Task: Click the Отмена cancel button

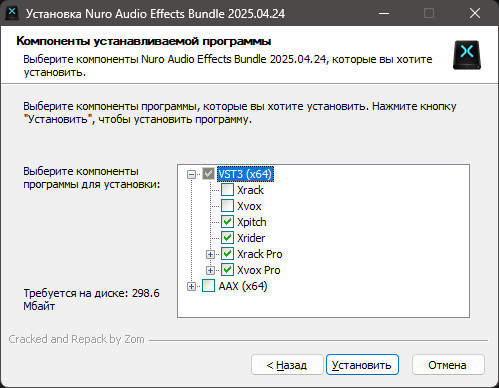Action: (x=448, y=365)
